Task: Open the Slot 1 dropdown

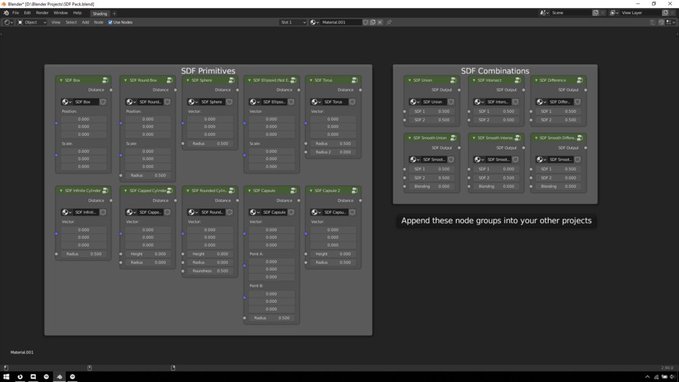Action: (x=293, y=22)
